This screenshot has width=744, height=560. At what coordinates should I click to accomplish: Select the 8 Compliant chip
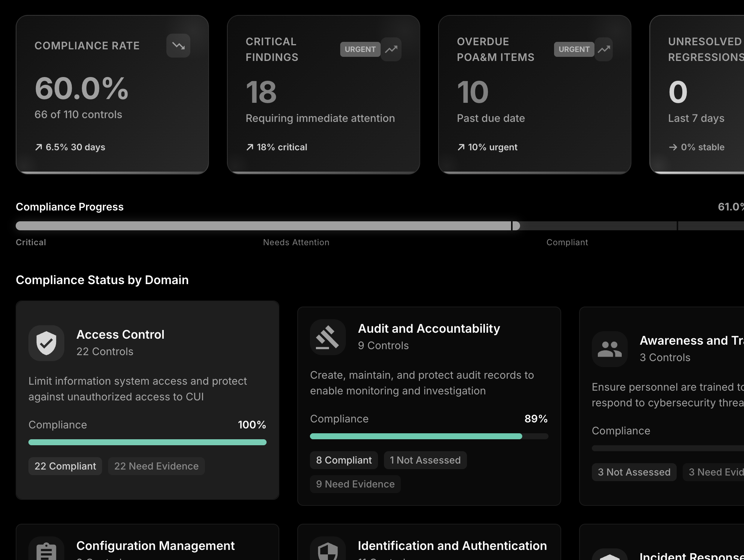(344, 460)
